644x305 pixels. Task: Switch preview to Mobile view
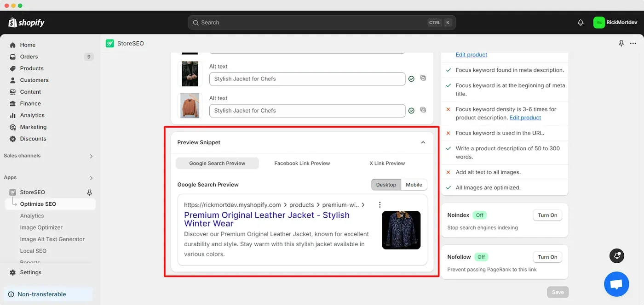[x=414, y=185]
